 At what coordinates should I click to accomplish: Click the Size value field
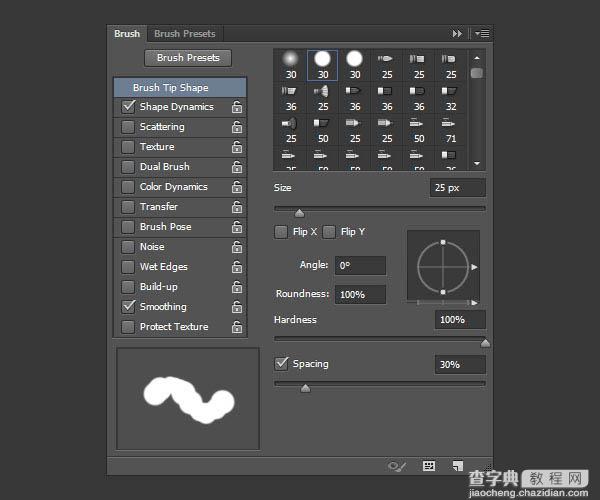(458, 188)
